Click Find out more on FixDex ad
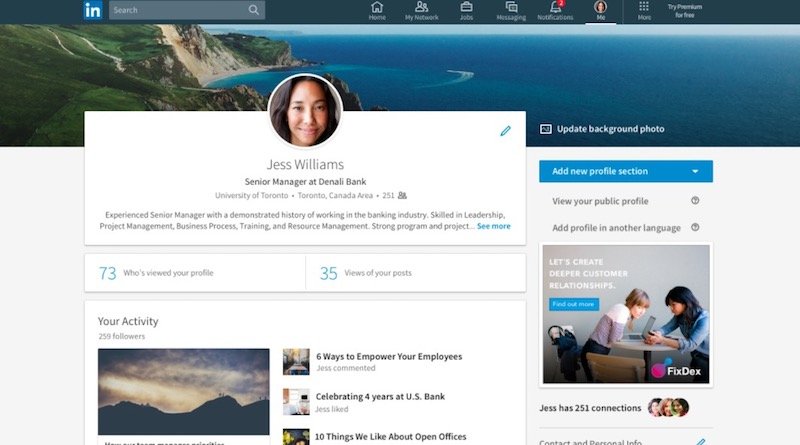 [x=573, y=304]
